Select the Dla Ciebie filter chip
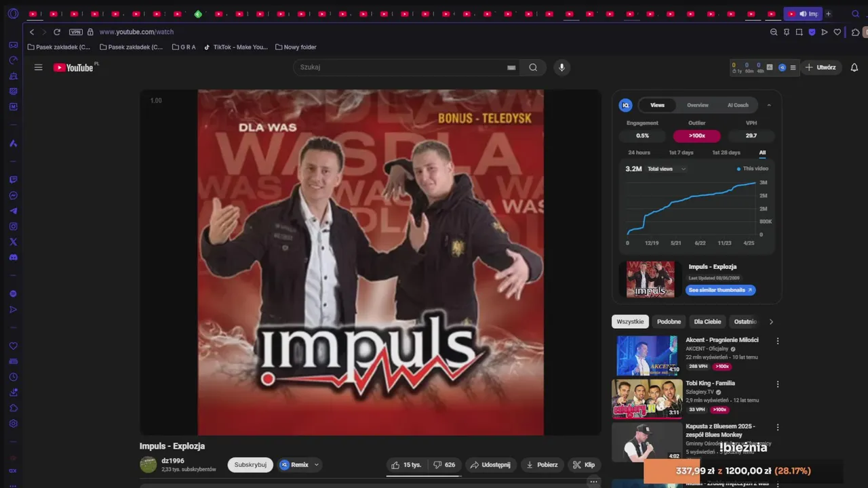868x488 pixels. point(707,322)
